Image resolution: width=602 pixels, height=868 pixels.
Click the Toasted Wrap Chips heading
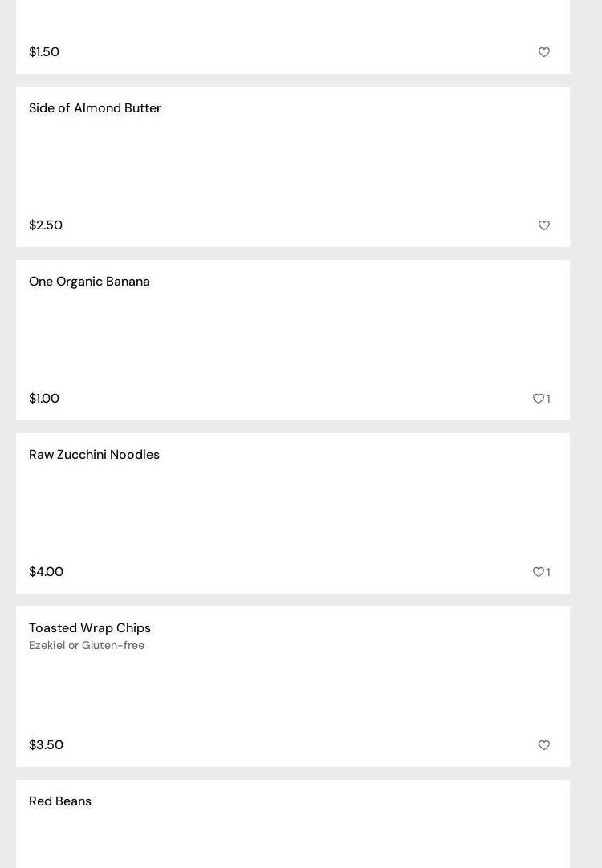coord(90,628)
